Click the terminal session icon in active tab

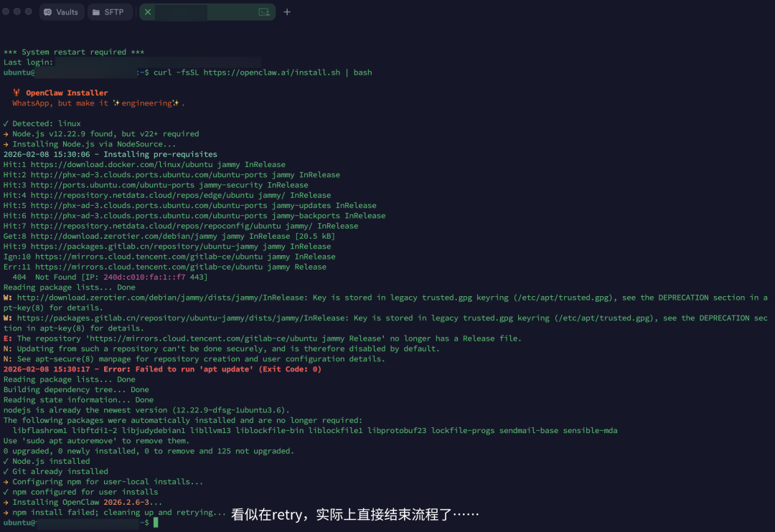pyautogui.click(x=264, y=12)
